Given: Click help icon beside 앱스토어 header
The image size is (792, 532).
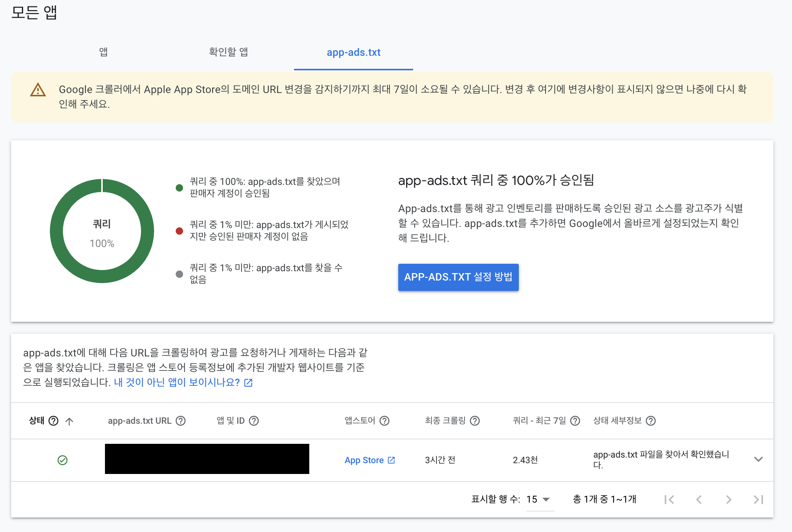Looking at the screenshot, I should pyautogui.click(x=384, y=421).
